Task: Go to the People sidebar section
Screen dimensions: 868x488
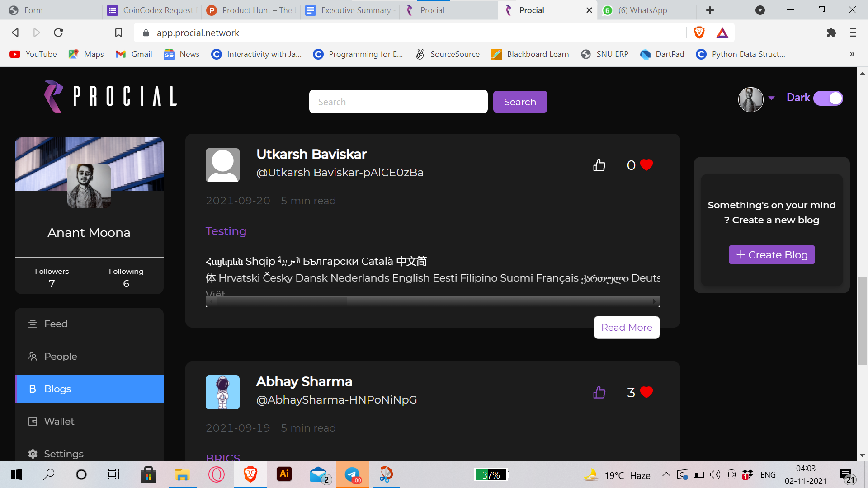Action: click(x=61, y=356)
